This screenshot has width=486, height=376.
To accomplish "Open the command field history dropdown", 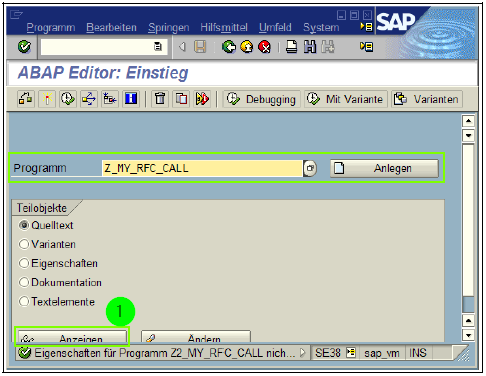I will pos(158,47).
